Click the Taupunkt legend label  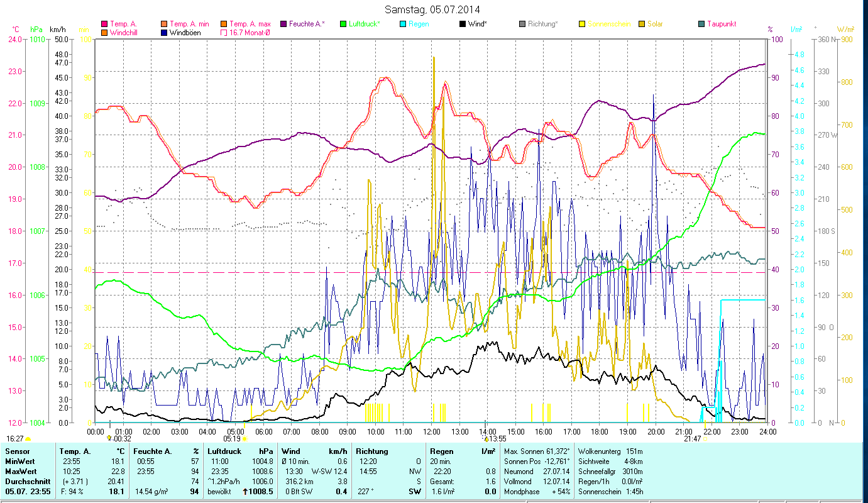click(722, 24)
